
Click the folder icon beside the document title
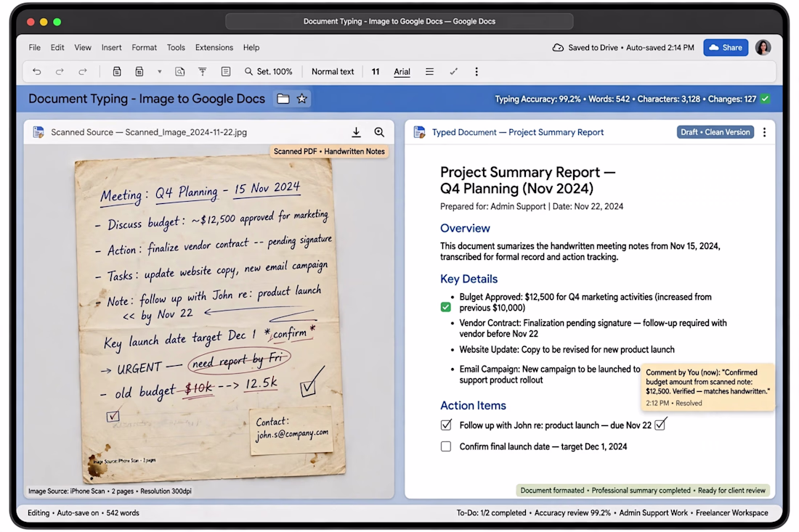283,99
